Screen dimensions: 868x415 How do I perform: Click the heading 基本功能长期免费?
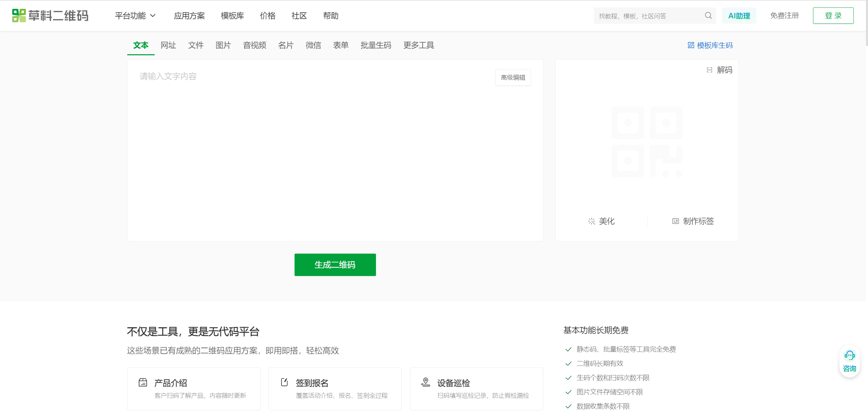pyautogui.click(x=596, y=330)
